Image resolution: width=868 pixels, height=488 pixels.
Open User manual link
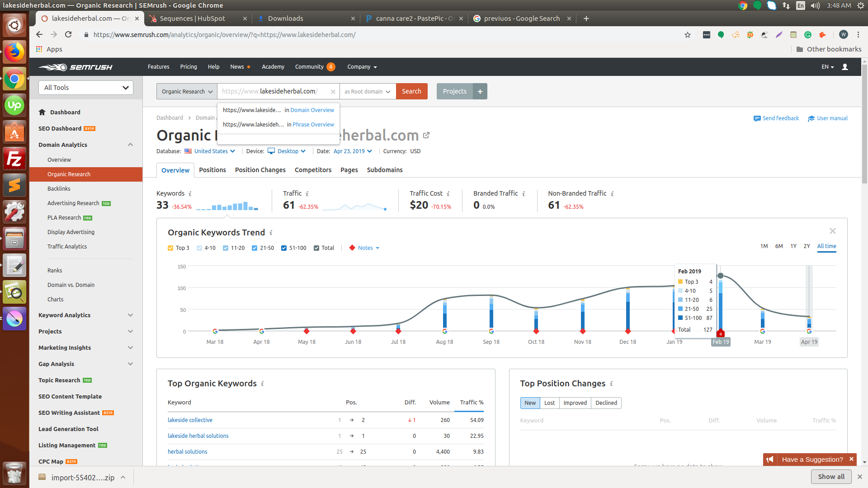click(x=828, y=118)
